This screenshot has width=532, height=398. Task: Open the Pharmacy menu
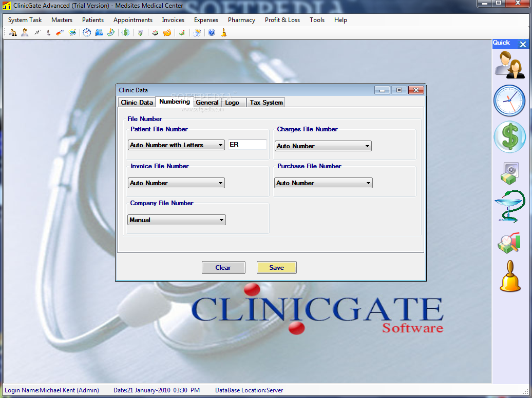click(x=241, y=20)
